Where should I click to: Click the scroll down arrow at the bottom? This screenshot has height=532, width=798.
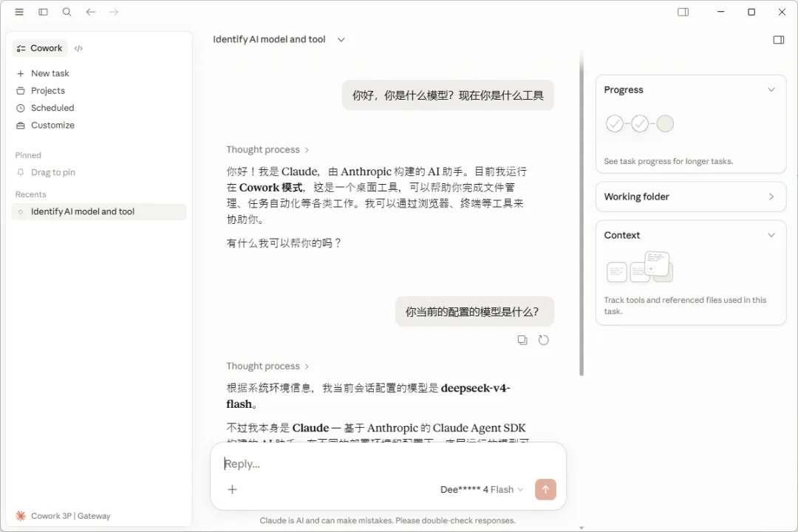(582, 528)
